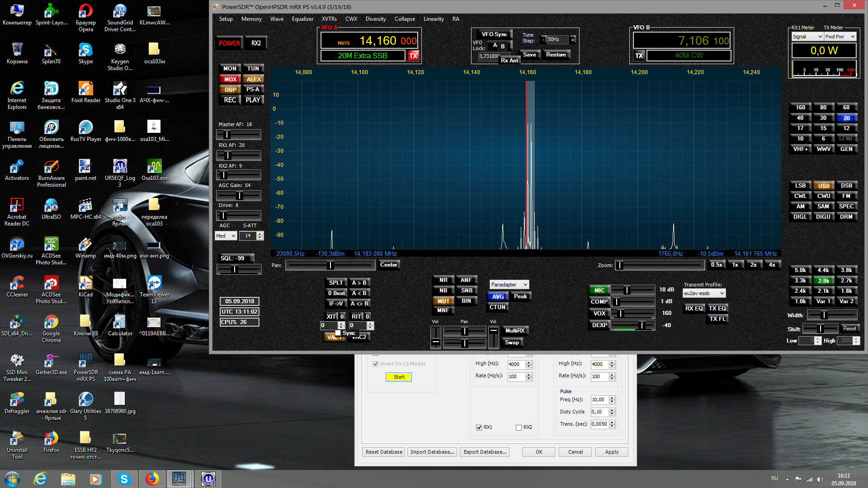Open Windows Start menu orb
Screen dimensions: 868x488
point(12,479)
